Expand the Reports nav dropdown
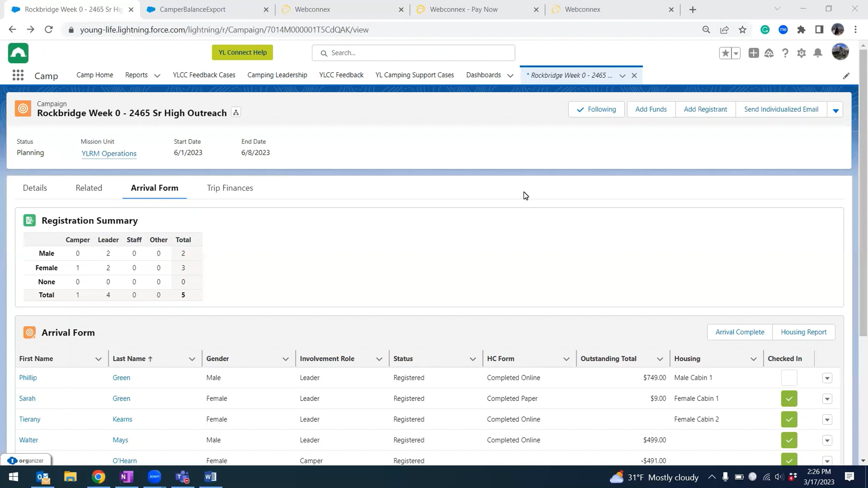 157,76
